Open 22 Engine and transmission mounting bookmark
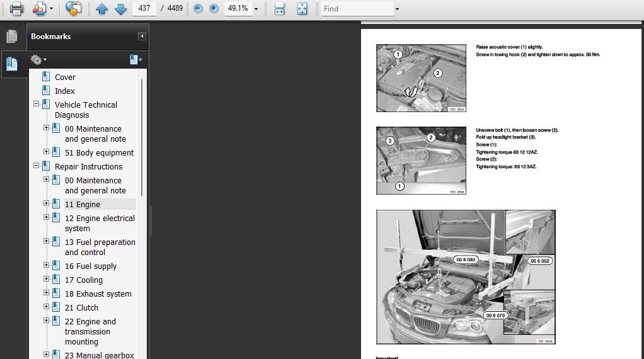The width and height of the screenshot is (644, 359). [x=90, y=331]
